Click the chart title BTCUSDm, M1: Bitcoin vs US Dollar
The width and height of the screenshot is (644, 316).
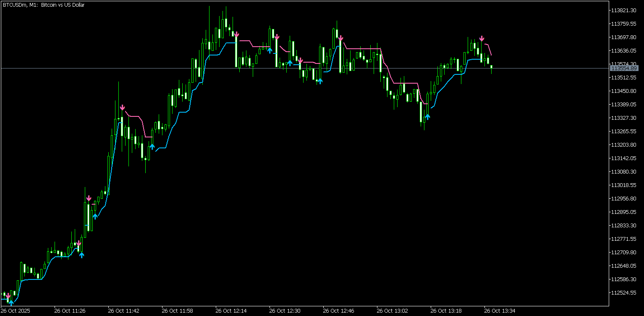pos(44,5)
